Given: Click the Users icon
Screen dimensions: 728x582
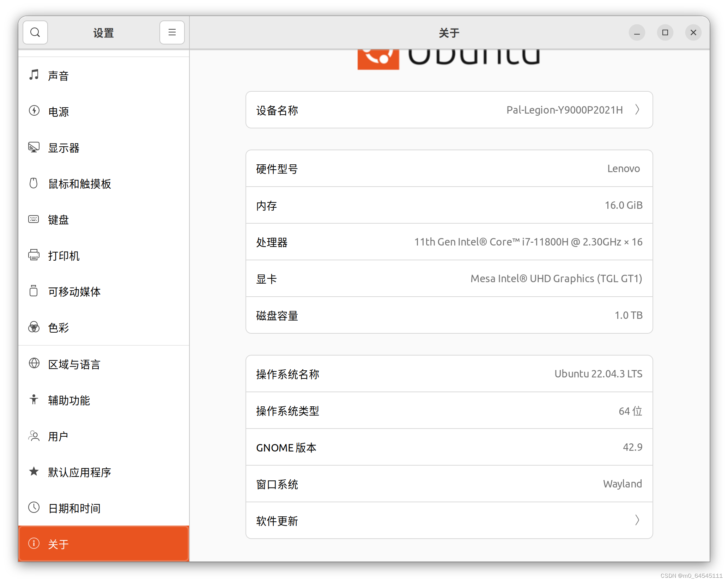Looking at the screenshot, I should pos(34,436).
